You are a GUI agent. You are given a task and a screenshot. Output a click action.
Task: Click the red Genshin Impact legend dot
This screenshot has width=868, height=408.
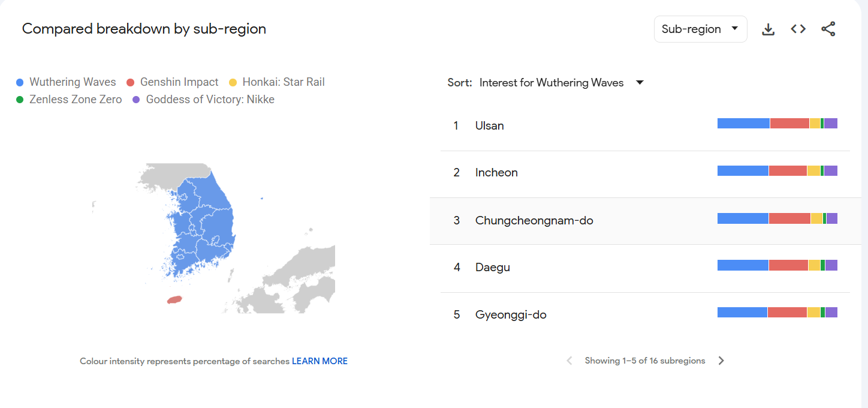[131, 82]
